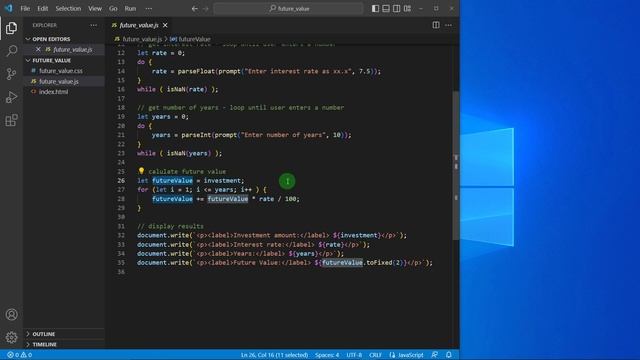640x360 pixels.
Task: Open index.html in the file tree
Action: click(53, 92)
